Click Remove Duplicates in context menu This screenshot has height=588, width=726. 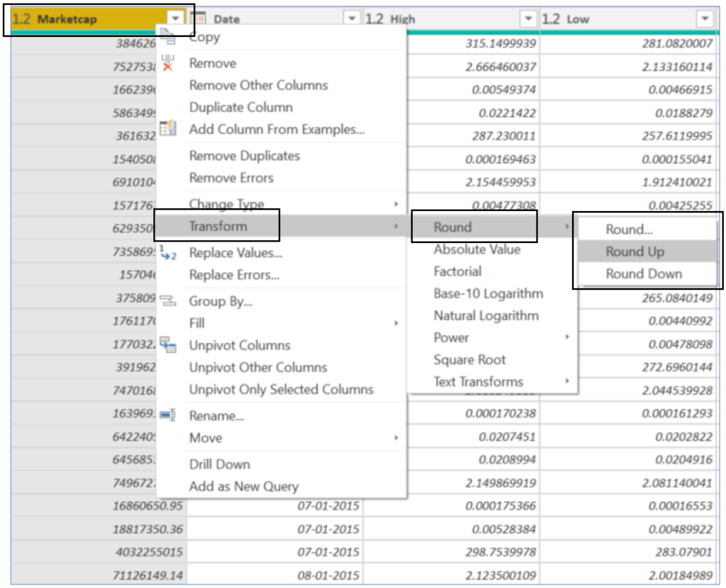[x=245, y=156]
